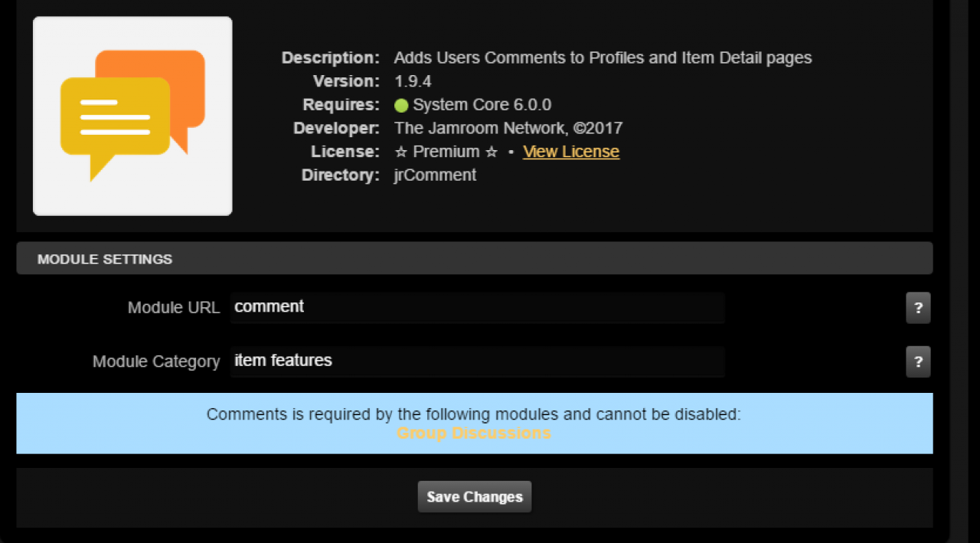Save Changes to module settings
980x543 pixels.
(475, 497)
